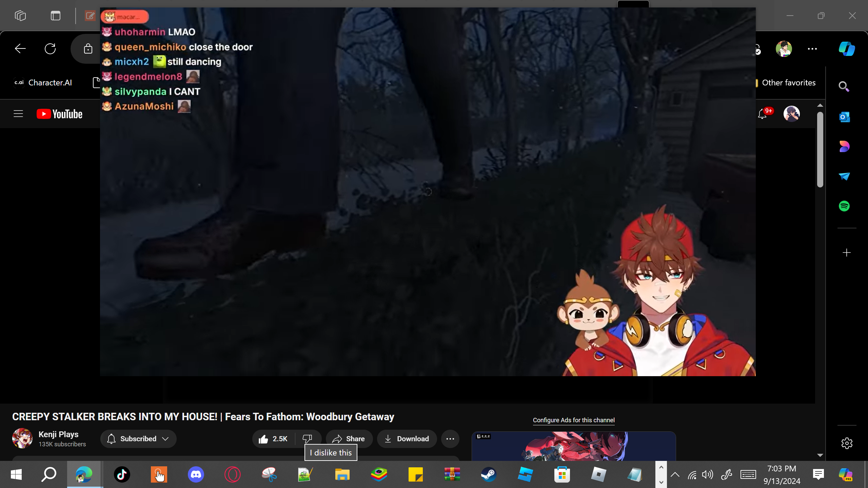
Task: Open the Windows Ink pen tray icon
Action: [727, 474]
